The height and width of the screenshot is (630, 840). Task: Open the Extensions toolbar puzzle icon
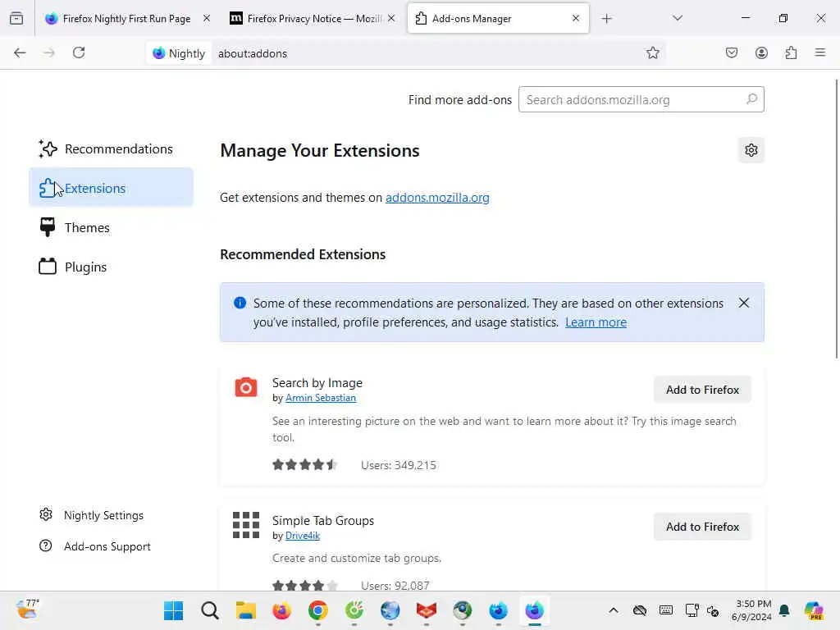point(791,52)
